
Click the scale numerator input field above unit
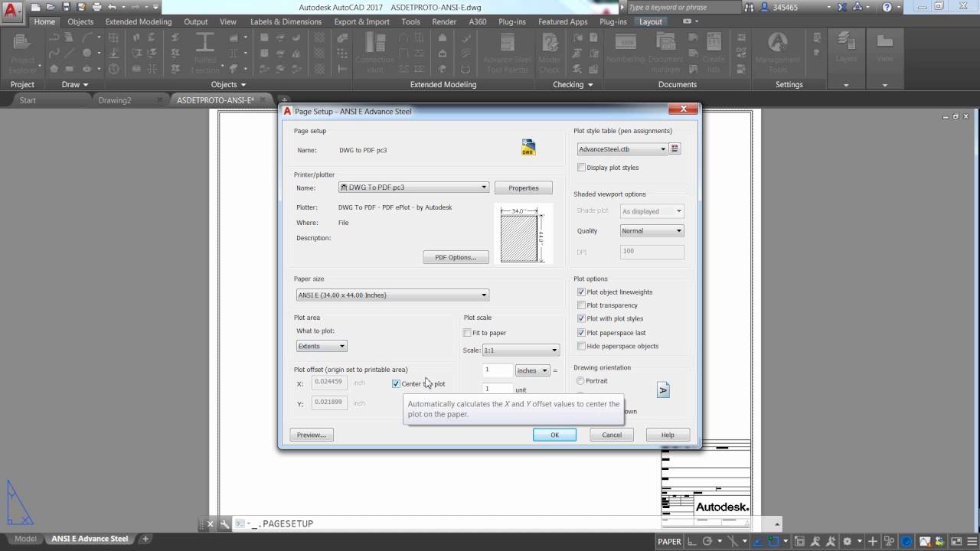click(x=497, y=370)
